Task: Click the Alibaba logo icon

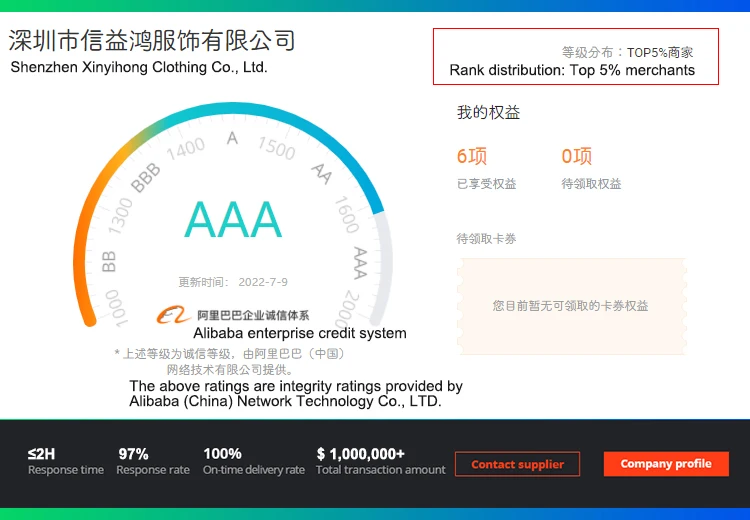Action: coord(173,315)
